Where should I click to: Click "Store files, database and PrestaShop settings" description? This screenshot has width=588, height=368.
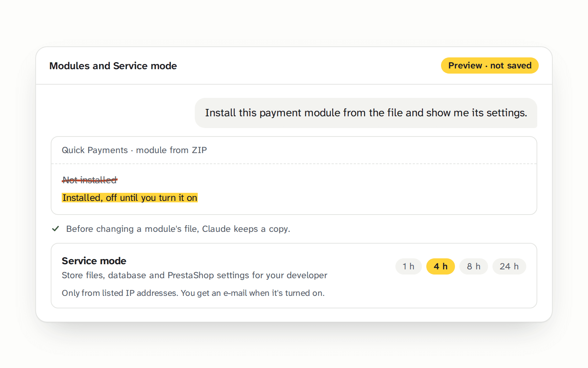click(194, 275)
